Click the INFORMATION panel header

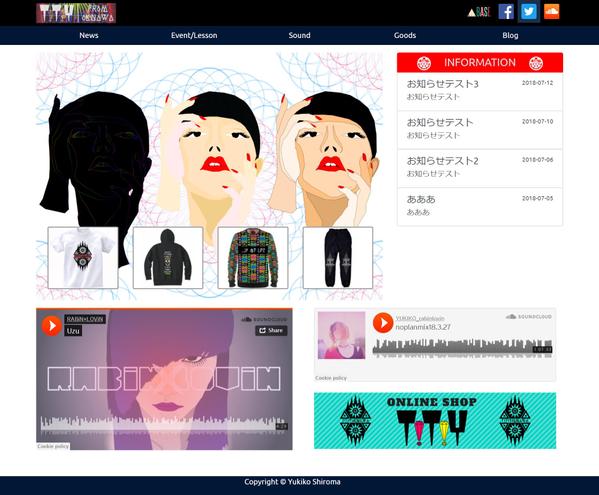[480, 63]
